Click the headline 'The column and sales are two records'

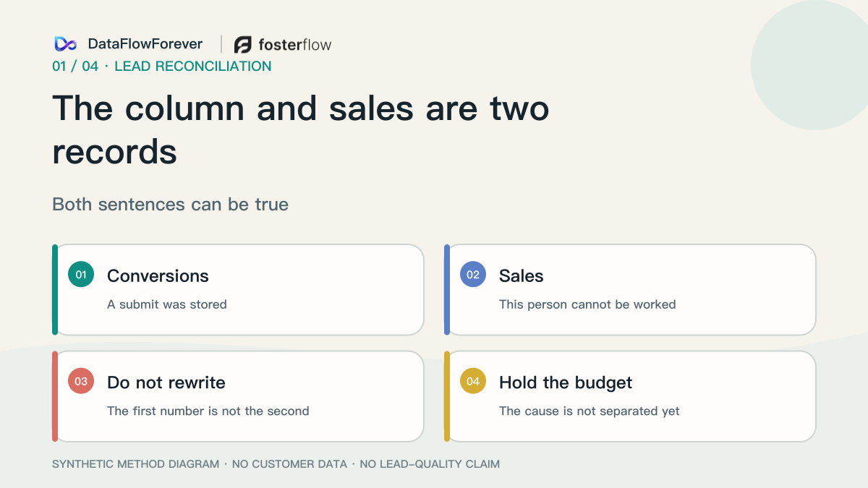[x=301, y=129]
